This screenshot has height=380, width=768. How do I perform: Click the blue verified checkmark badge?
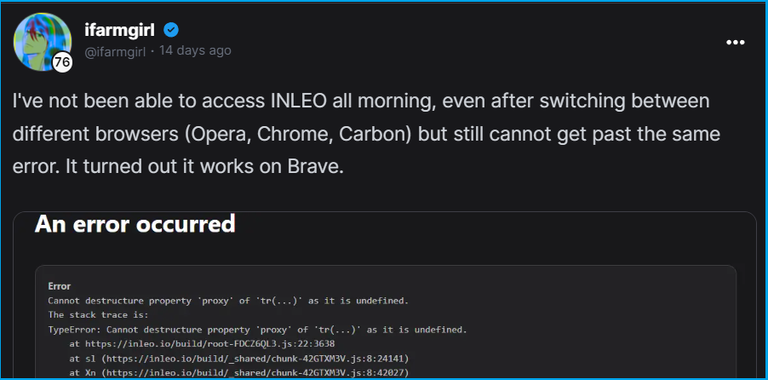(x=171, y=30)
